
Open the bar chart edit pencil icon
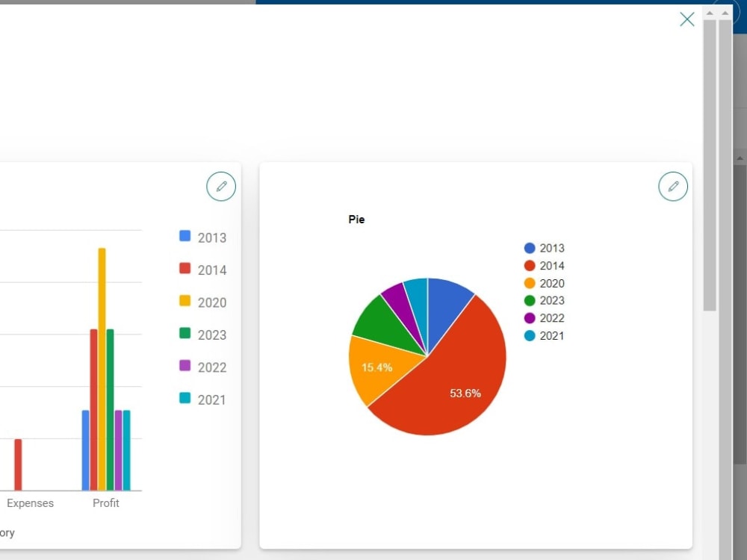point(220,186)
